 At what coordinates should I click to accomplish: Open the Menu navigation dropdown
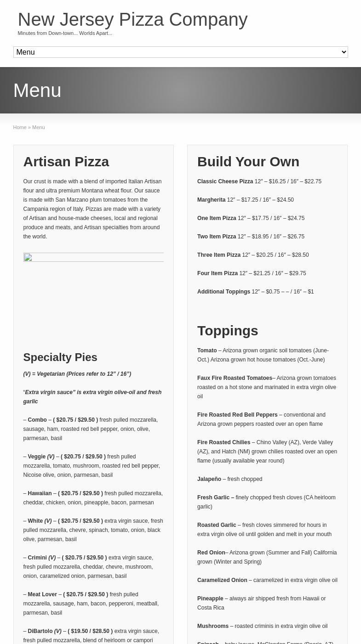pyautogui.click(x=180, y=52)
